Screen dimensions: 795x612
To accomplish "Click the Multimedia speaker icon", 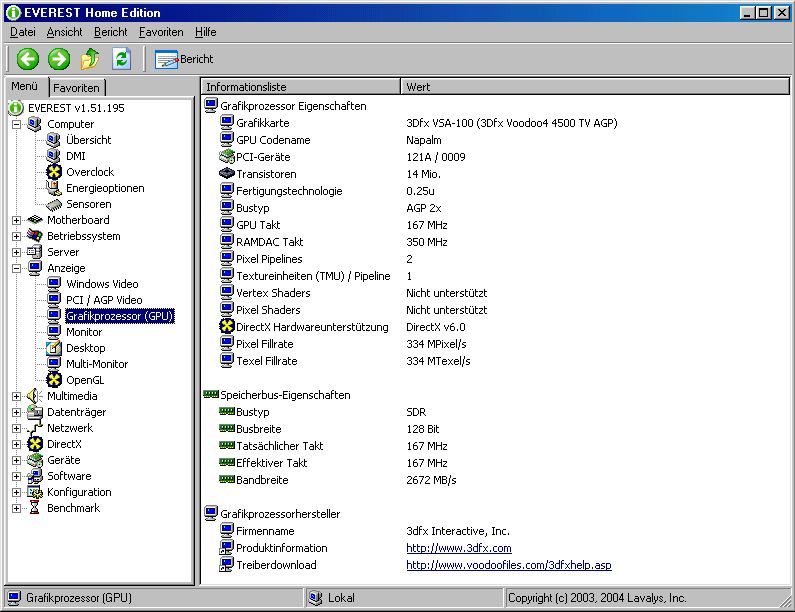I will click(x=34, y=396).
